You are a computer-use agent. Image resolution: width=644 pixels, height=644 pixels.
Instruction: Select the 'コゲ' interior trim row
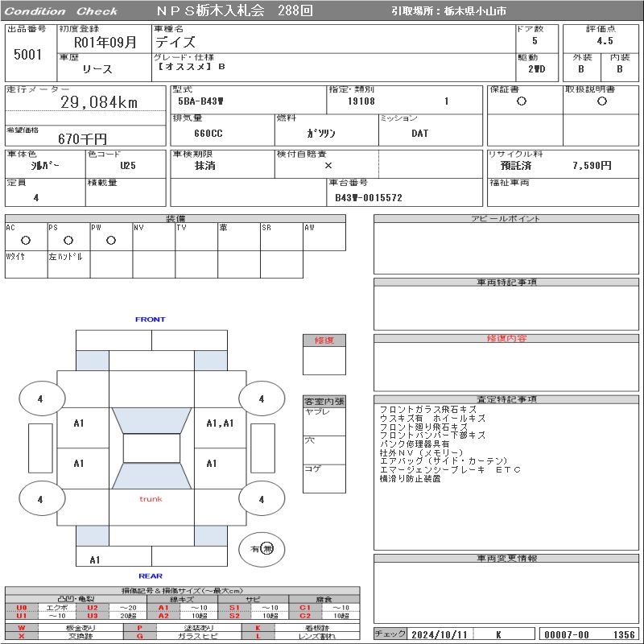[x=324, y=478]
